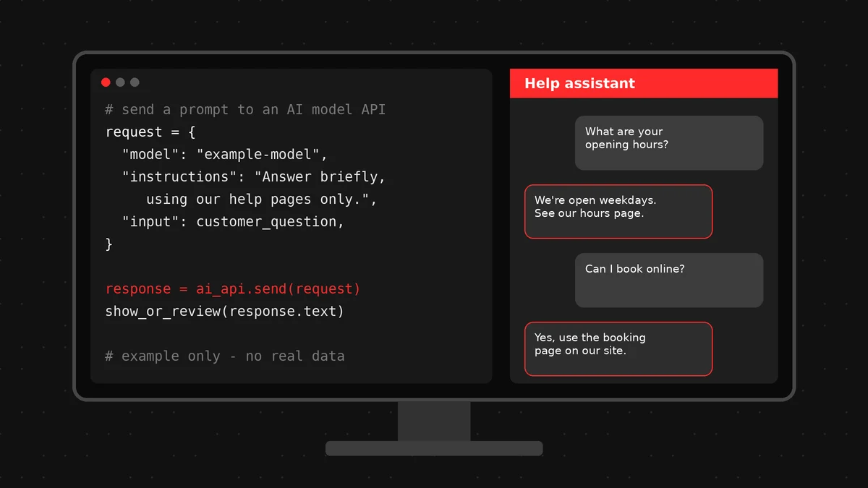Click the "# example only - no real data" comment
868x488 pixels.
[x=225, y=356]
